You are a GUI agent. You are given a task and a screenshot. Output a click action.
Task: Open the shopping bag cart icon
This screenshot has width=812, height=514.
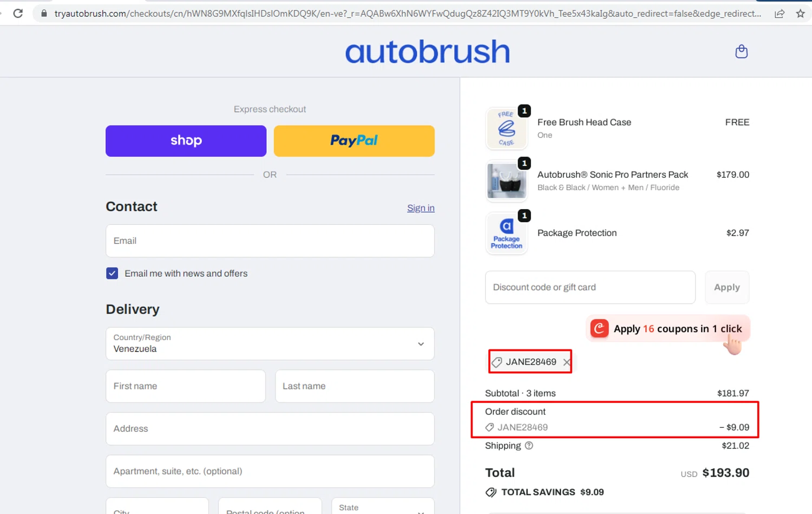(x=742, y=51)
